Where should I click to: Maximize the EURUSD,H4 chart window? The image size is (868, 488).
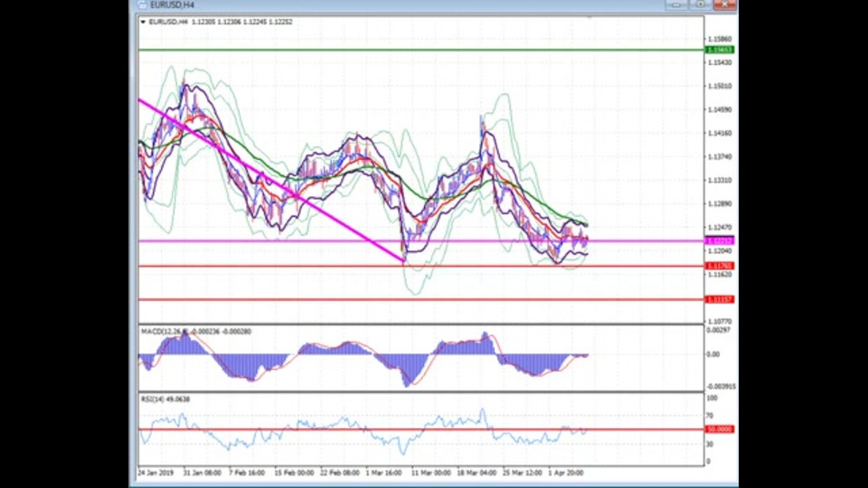coord(700,5)
